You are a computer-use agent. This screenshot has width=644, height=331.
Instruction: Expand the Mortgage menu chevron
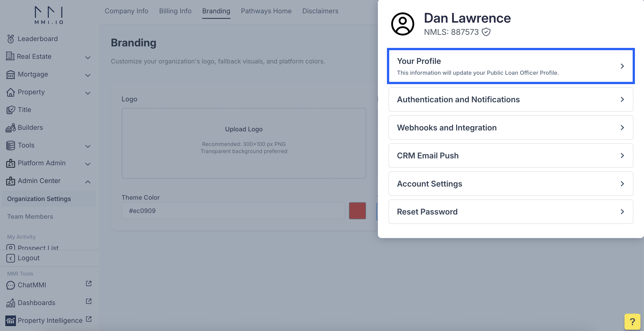[x=88, y=75]
